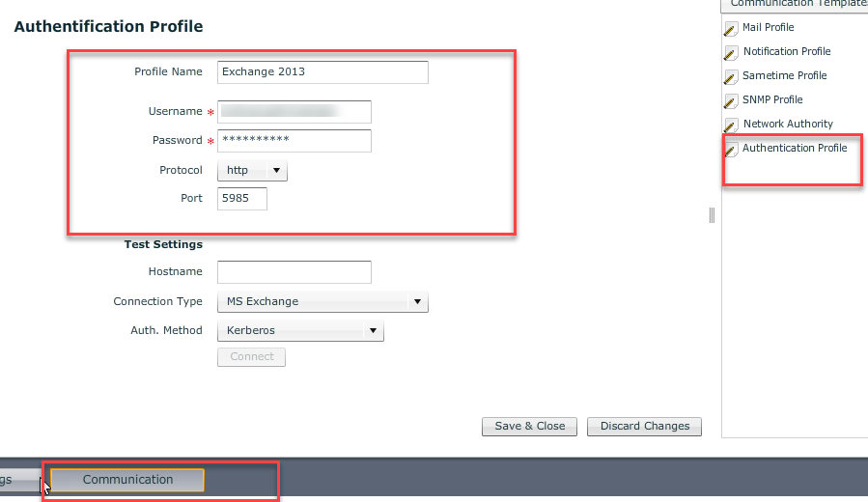Click the Discard Changes button

tap(644, 427)
